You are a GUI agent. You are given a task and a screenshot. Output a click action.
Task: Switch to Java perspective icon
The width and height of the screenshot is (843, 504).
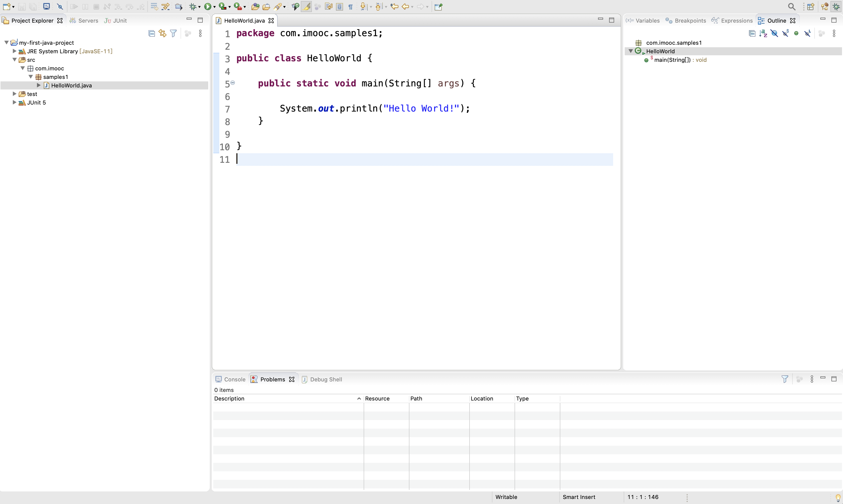click(x=825, y=7)
